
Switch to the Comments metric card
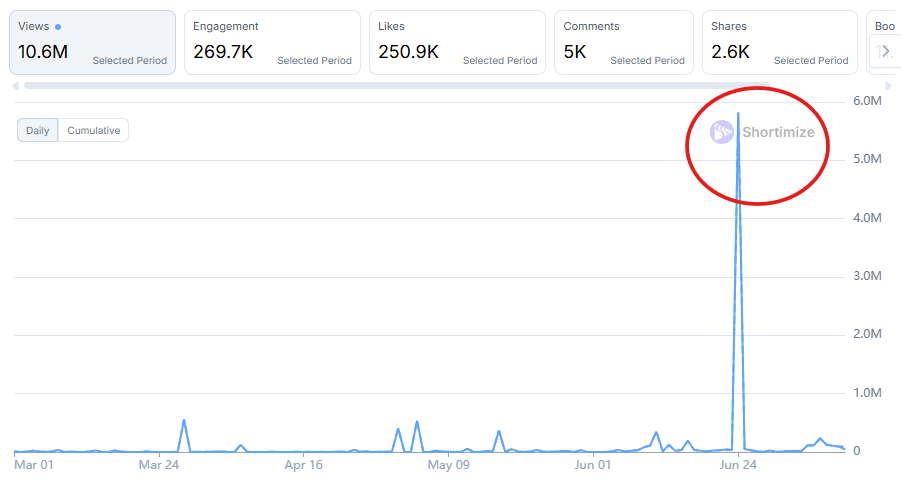623,43
